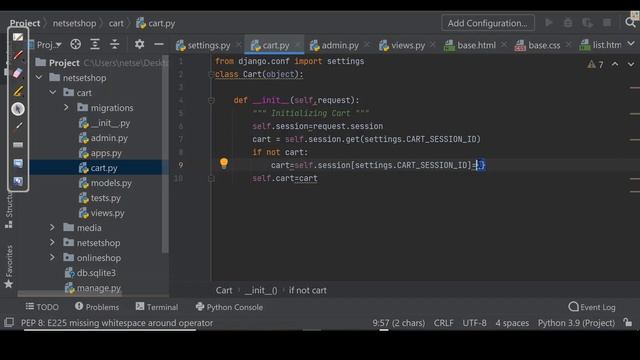Viewport: 640px width, 360px height.
Task: Open the Terminal tool window
Action: coord(157,307)
